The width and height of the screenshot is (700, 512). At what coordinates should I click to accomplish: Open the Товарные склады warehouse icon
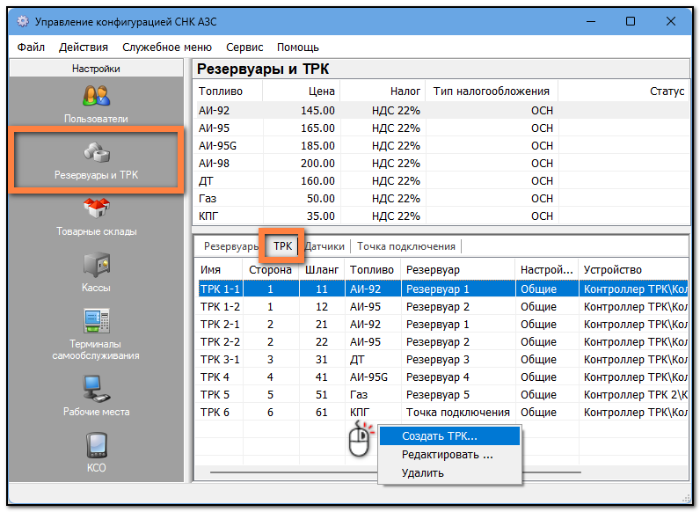96,208
